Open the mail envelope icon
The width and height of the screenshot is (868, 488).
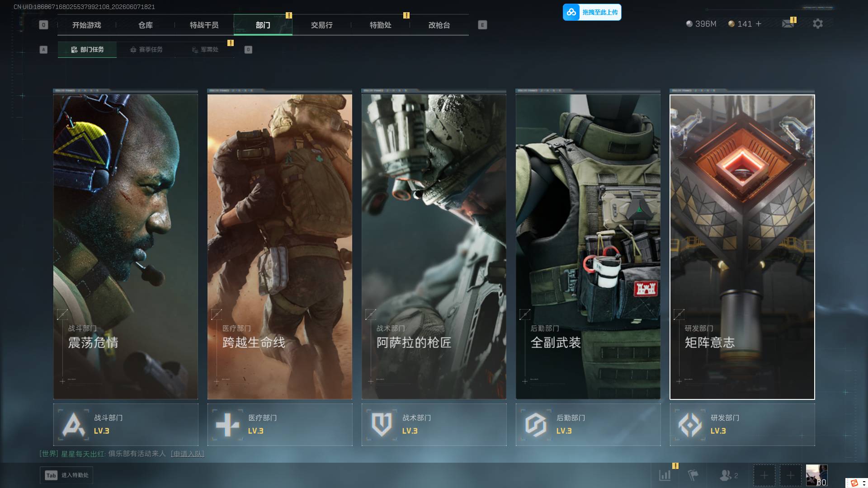(x=788, y=23)
